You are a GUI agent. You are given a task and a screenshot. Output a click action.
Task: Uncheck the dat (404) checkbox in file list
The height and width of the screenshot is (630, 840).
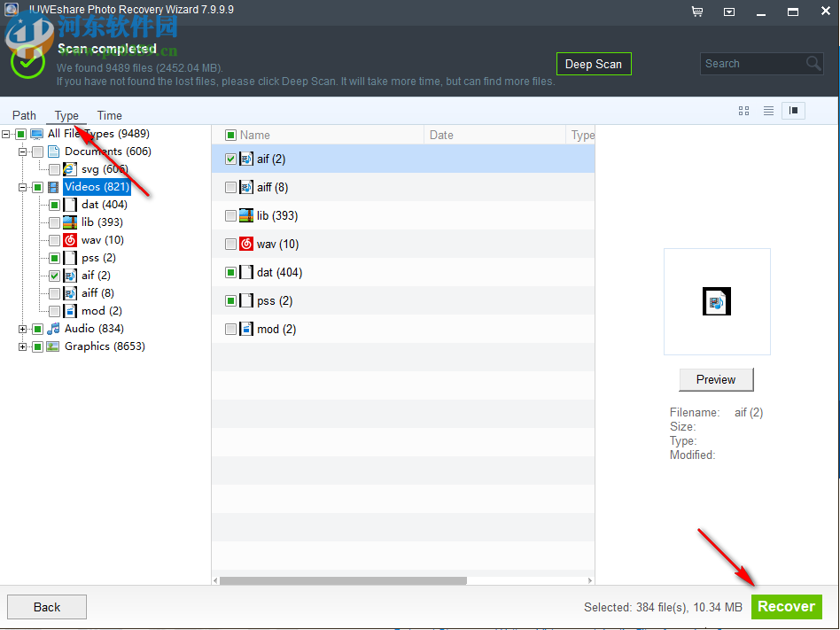click(231, 272)
